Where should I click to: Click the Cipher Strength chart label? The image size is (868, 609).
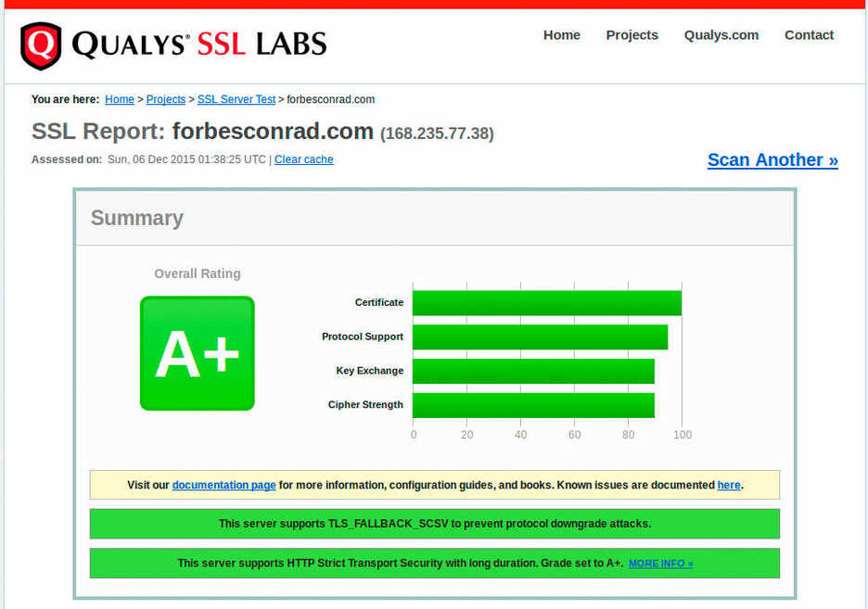[x=365, y=405]
